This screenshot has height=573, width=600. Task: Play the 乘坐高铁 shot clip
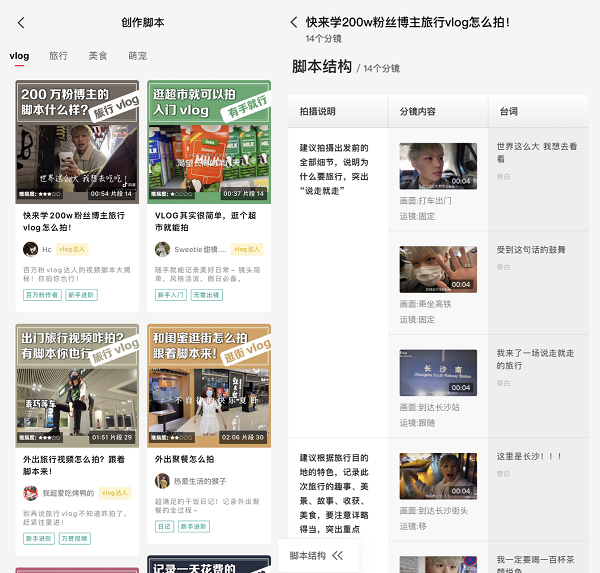pyautogui.click(x=438, y=269)
